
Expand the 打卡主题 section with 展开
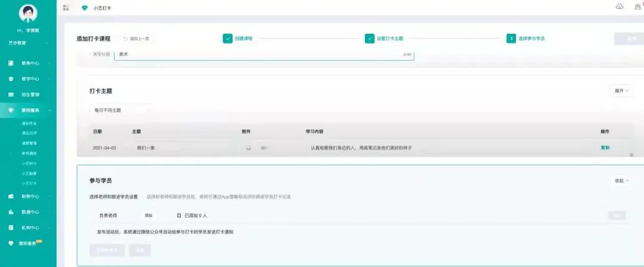pos(621,91)
